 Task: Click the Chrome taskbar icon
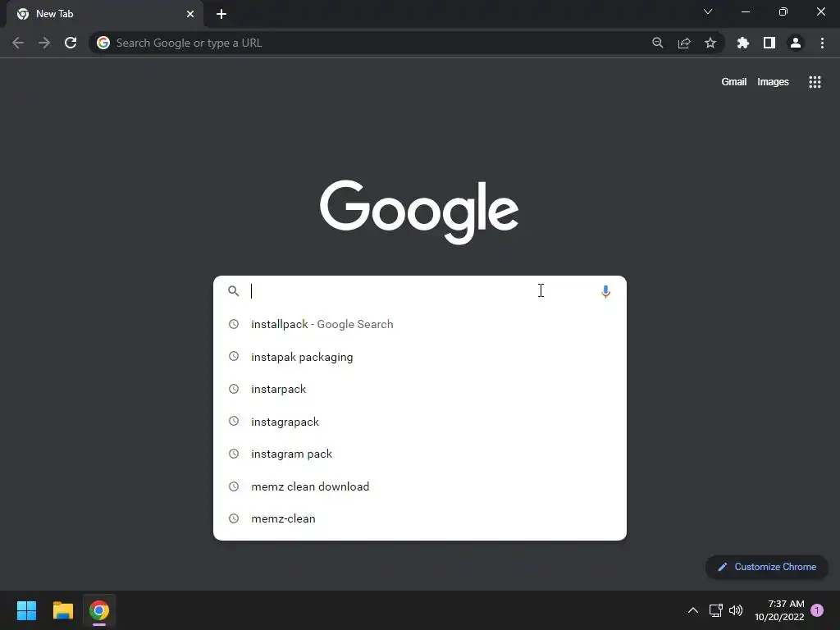click(99, 610)
